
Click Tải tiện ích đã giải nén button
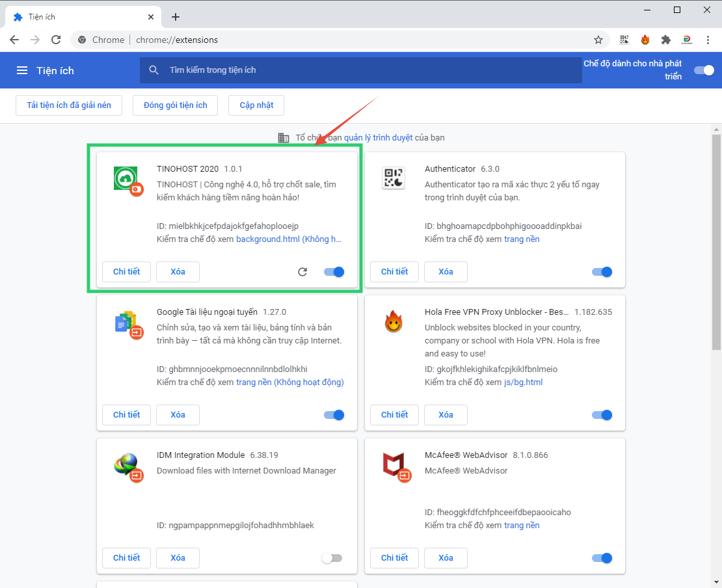[x=69, y=105]
